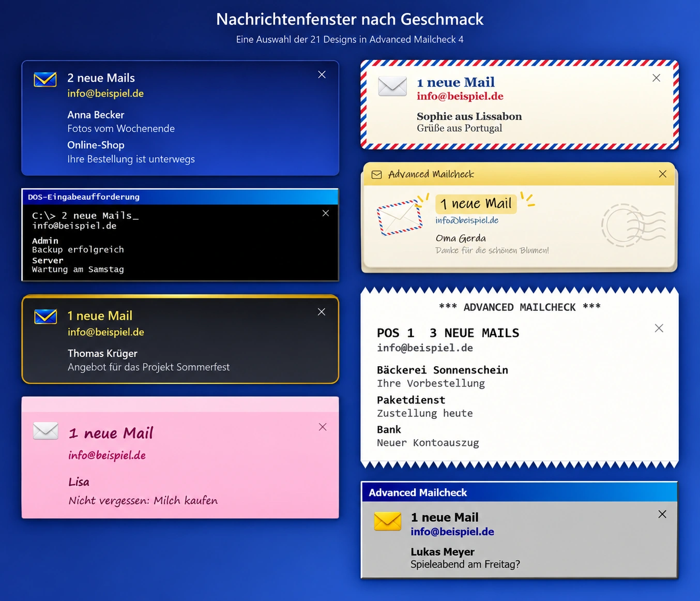Open the "Neuer Kontoauszug" mail
This screenshot has width=700, height=601.
pyautogui.click(x=428, y=443)
